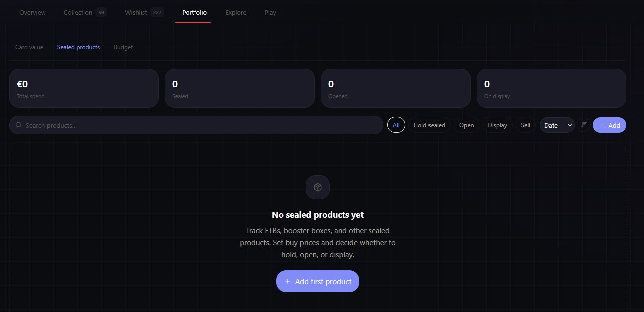This screenshot has width=644, height=312.
Task: Click the package box icon in empty state
Action: click(318, 187)
